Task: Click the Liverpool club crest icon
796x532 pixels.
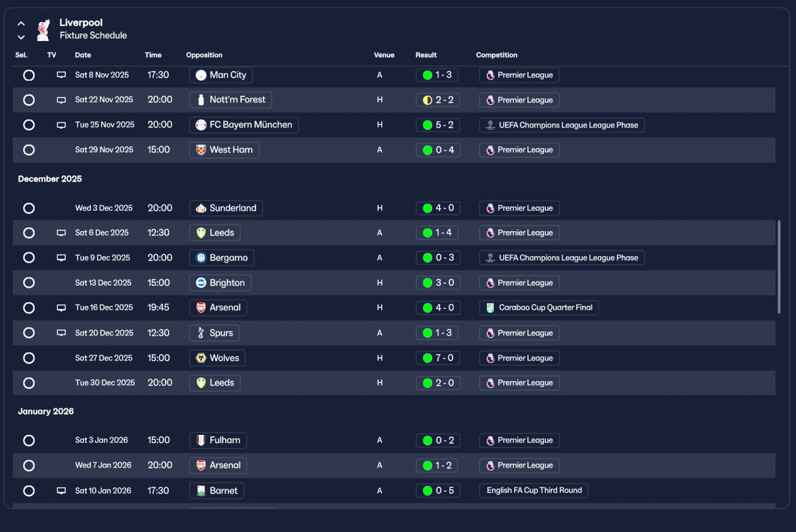Action: (x=43, y=30)
